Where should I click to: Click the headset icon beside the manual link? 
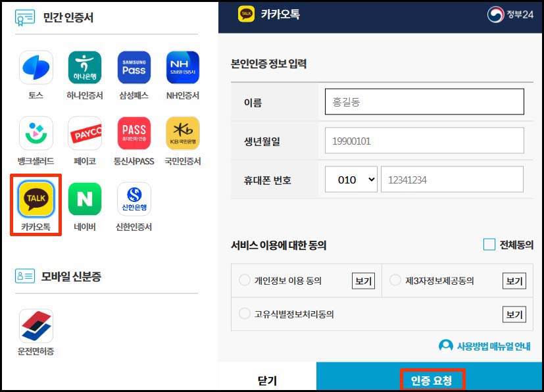click(445, 345)
